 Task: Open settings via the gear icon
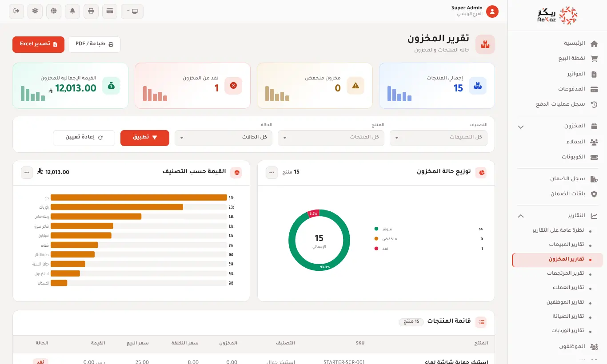click(x=35, y=11)
